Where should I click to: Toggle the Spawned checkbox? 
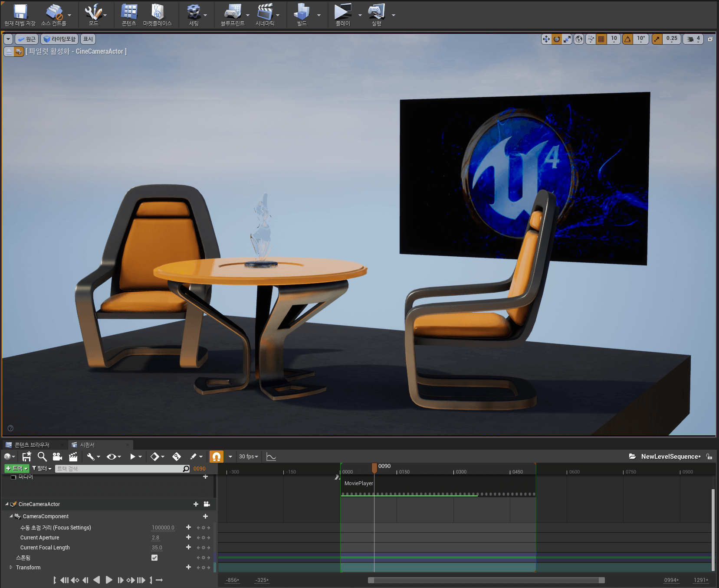[154, 558]
